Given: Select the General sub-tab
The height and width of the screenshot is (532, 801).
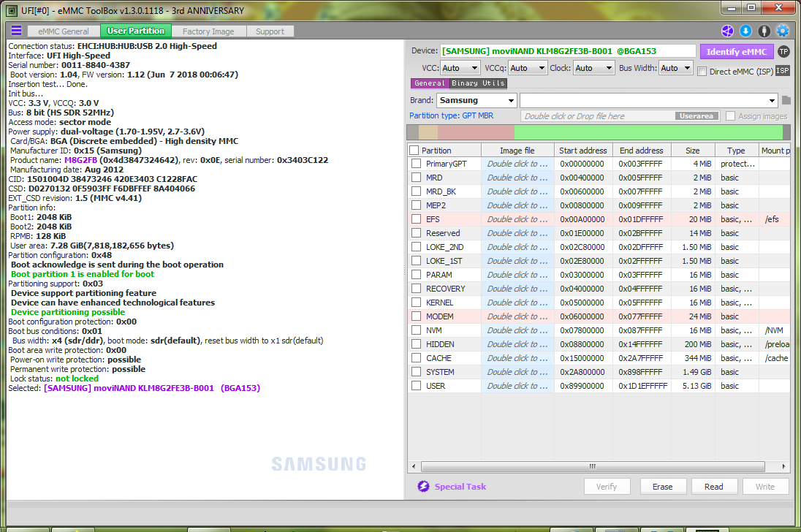Looking at the screenshot, I should tap(430, 83).
